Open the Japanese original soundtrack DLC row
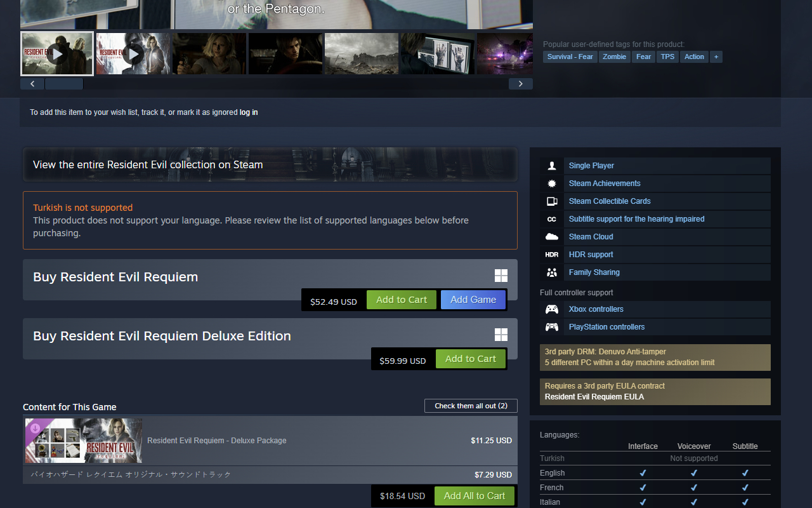The height and width of the screenshot is (508, 812). (270, 475)
